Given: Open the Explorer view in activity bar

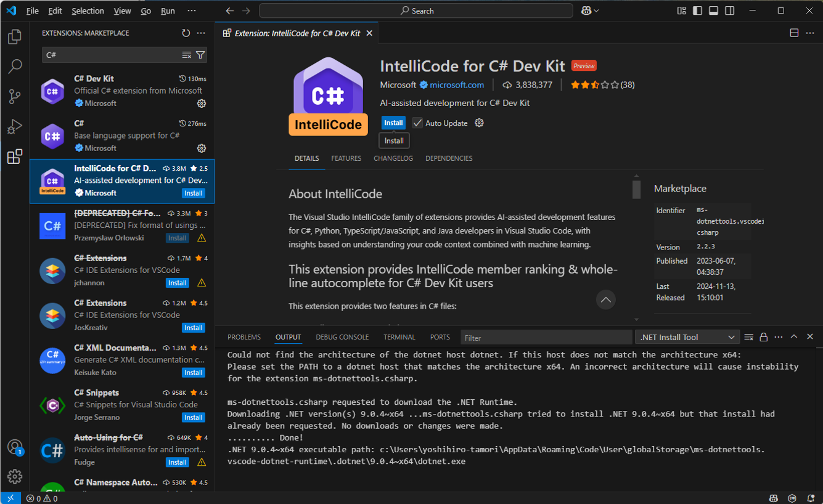Looking at the screenshot, I should tap(15, 37).
